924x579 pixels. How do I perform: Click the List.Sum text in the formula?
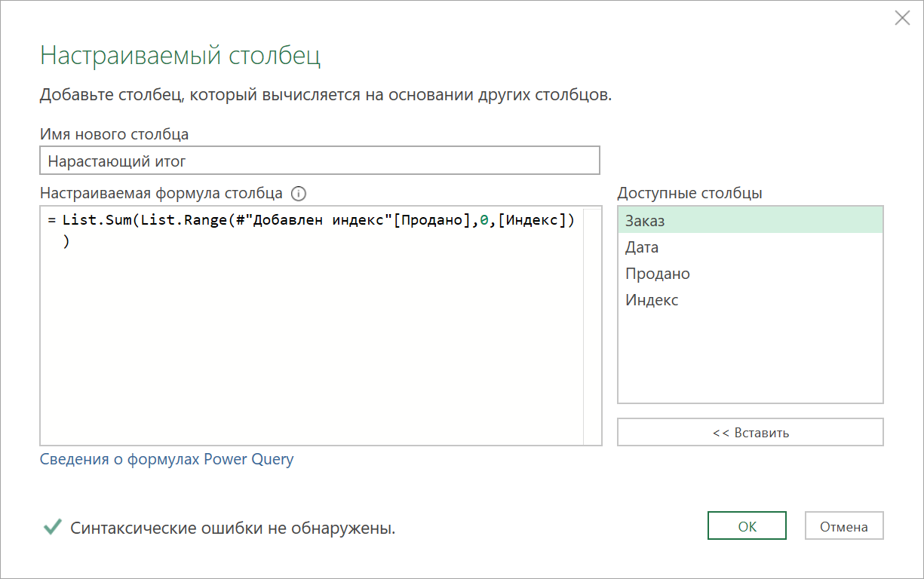[97, 221]
